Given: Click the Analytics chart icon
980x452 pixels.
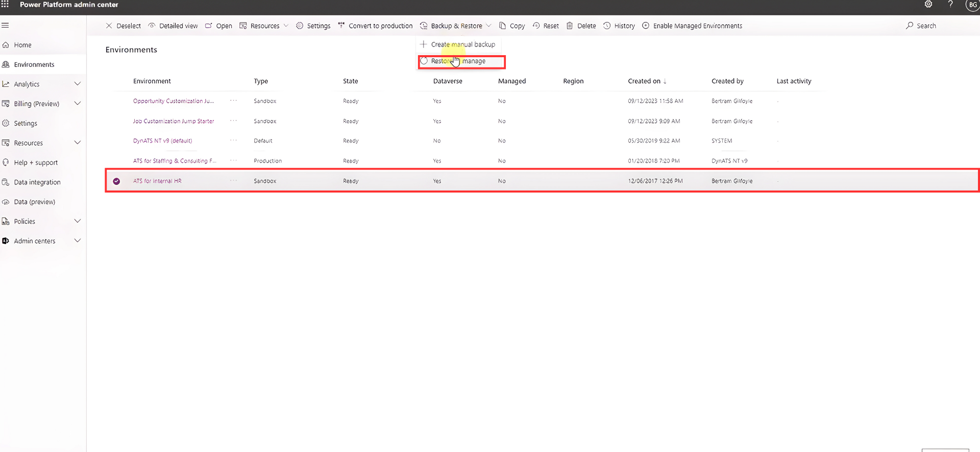Looking at the screenshot, I should point(6,84).
